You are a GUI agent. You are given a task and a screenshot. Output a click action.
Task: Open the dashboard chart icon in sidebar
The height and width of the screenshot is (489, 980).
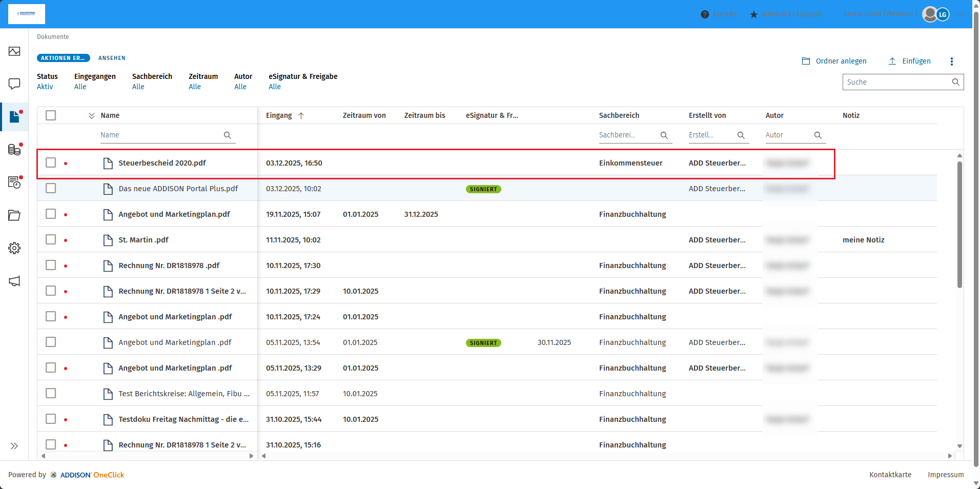coord(14,51)
